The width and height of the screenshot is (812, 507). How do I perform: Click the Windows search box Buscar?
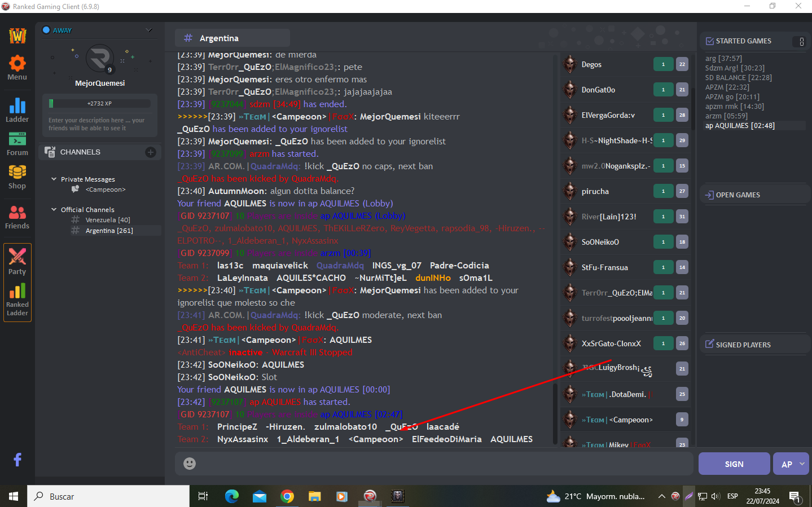pyautogui.click(x=108, y=496)
